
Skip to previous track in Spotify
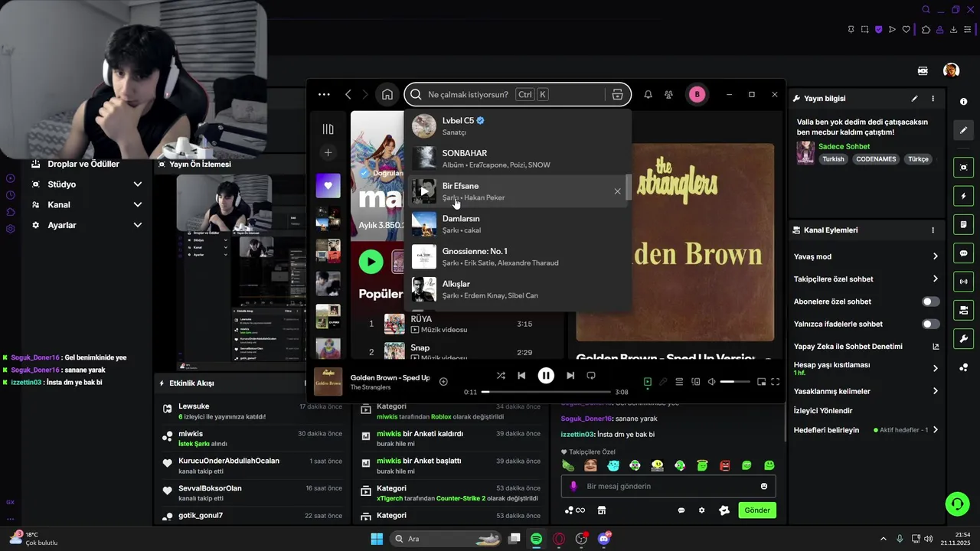(x=521, y=376)
